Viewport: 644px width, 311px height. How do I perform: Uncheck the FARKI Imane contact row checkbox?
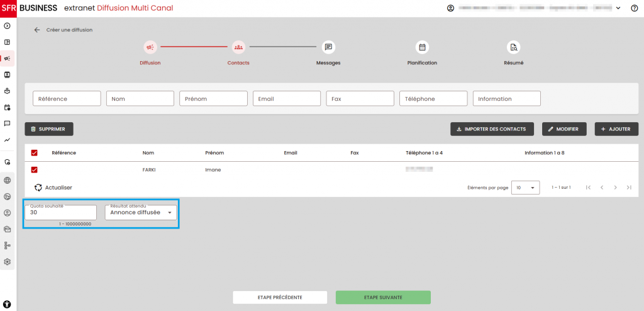click(35, 170)
